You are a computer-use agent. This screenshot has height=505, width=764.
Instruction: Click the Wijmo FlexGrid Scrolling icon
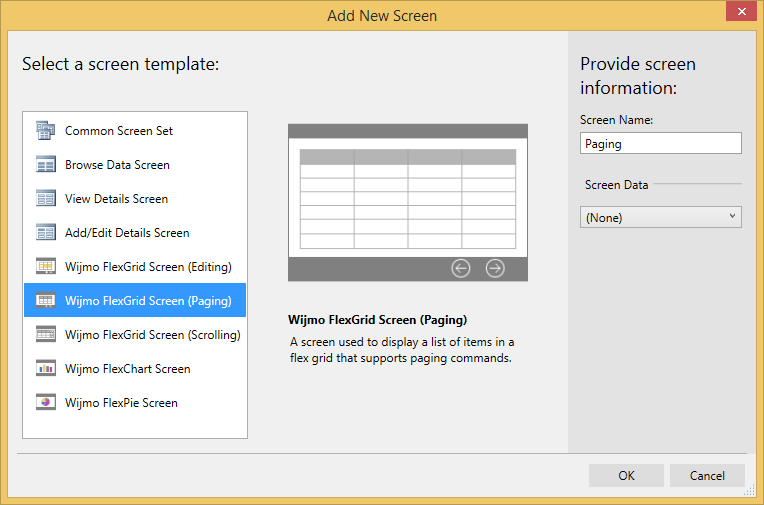pyautogui.click(x=46, y=334)
